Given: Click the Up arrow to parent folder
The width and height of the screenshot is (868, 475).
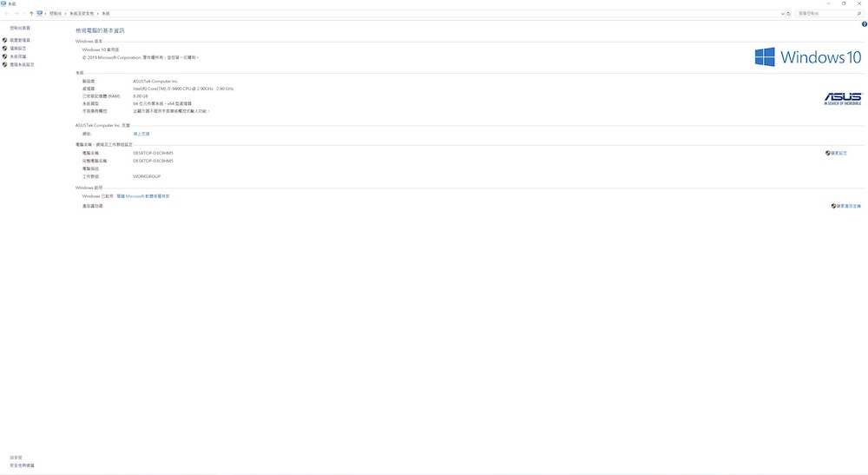Looking at the screenshot, I should click(x=31, y=13).
